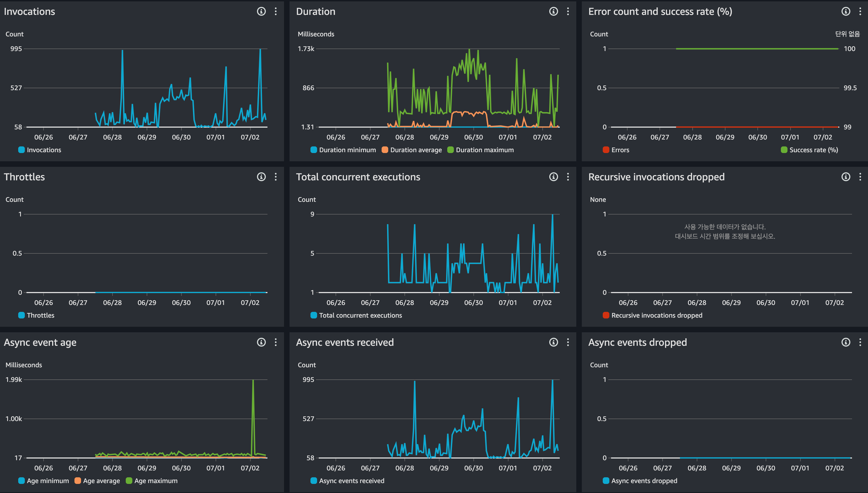868x493 pixels.
Task: Click info icon on Recursive invocations dropped
Action: click(x=846, y=177)
